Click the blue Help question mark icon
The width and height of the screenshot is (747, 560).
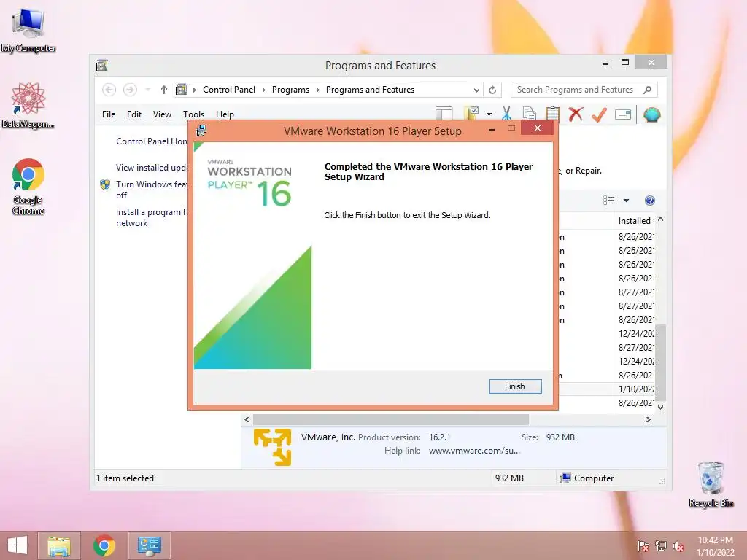point(649,201)
